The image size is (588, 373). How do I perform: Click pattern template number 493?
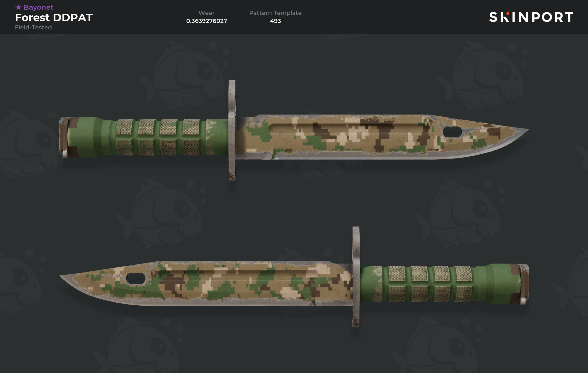coord(275,21)
